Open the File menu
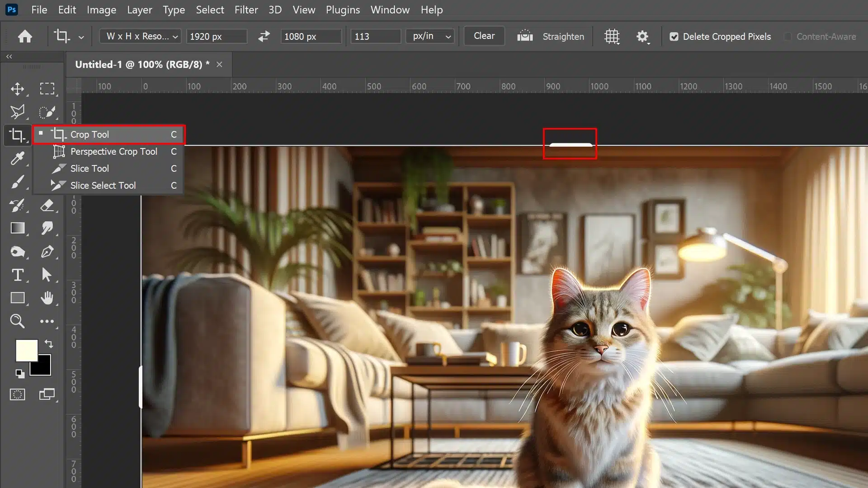The width and height of the screenshot is (868, 488). tap(39, 9)
